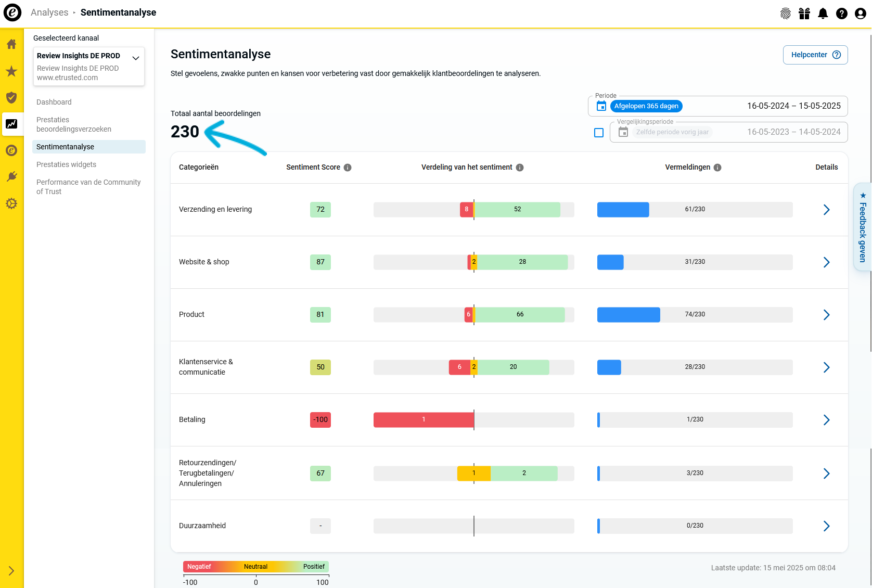Click the red negative segment in Betaling bar

pos(424,420)
